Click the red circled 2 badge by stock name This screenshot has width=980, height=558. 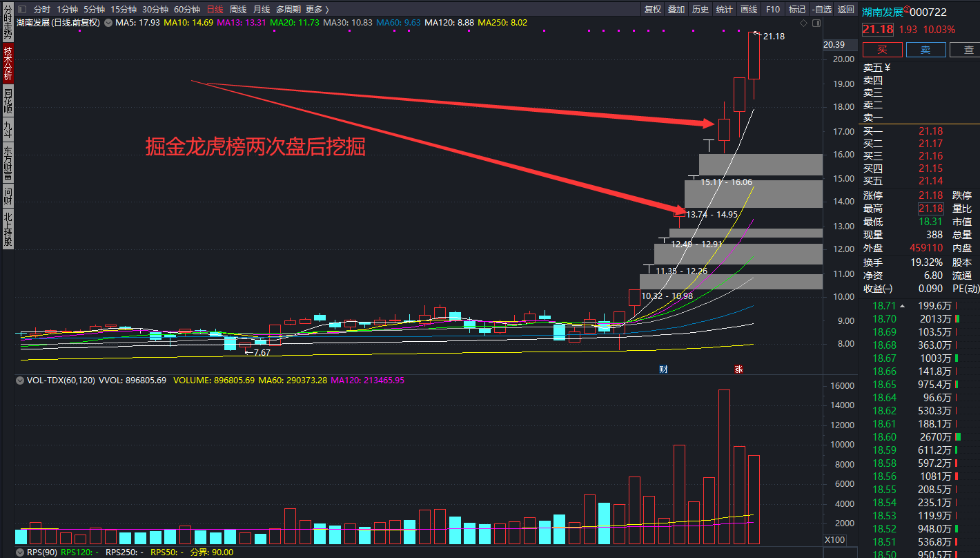[x=906, y=10]
